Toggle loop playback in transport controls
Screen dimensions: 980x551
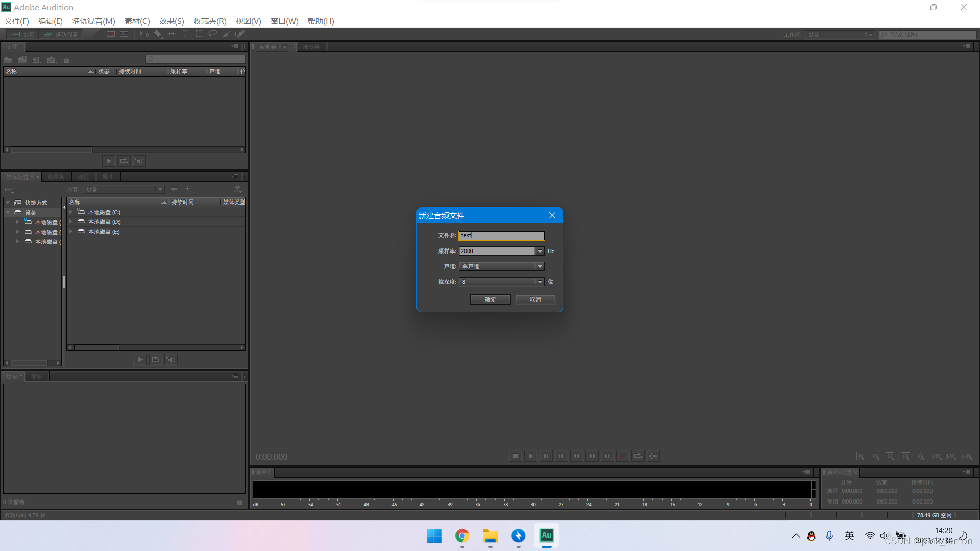pos(638,456)
